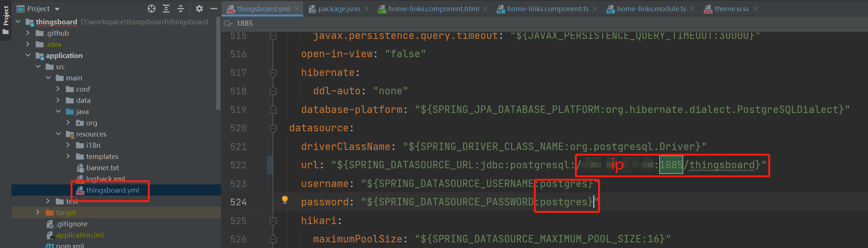Image resolution: width=868 pixels, height=248 pixels.
Task: Click the driverClassName key on line 521
Action: click(x=345, y=147)
